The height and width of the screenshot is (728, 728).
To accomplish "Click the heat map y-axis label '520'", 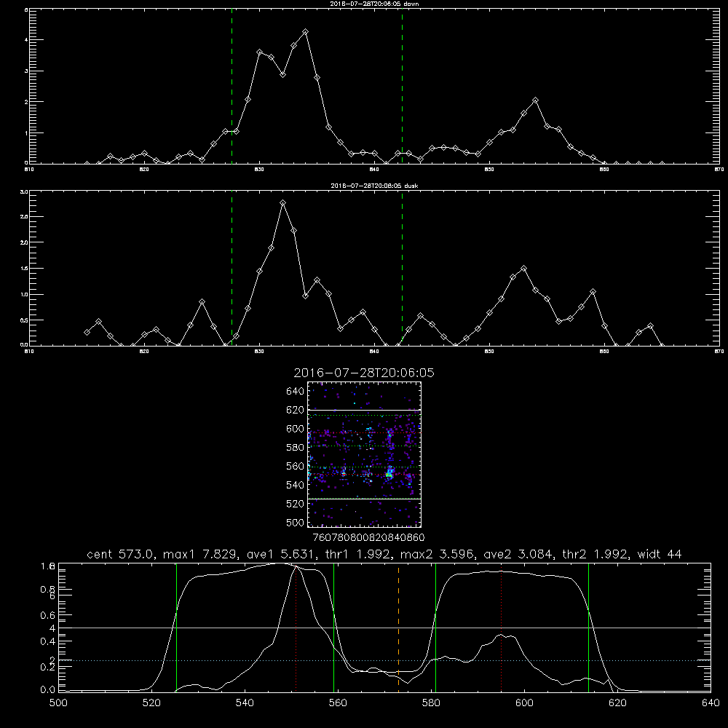I will point(296,504).
